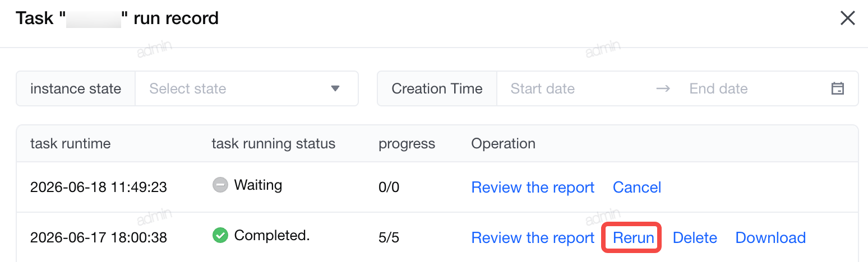The width and height of the screenshot is (868, 262).
Task: Rerun the completed task
Action: click(634, 237)
